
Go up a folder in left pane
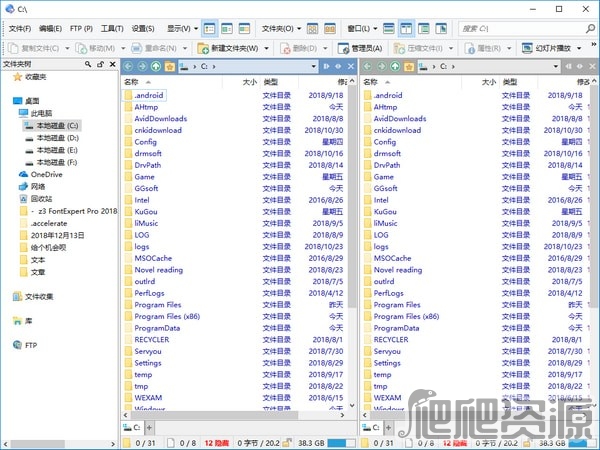156,67
